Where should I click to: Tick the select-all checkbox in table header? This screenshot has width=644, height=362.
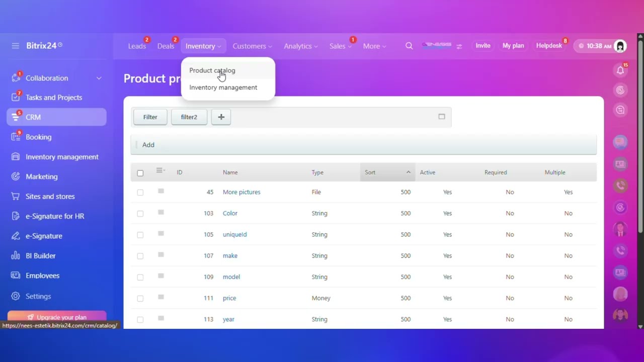point(140,173)
